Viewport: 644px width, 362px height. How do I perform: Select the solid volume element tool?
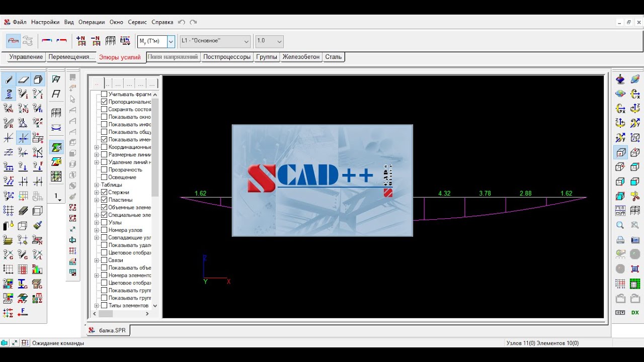pyautogui.click(x=38, y=79)
